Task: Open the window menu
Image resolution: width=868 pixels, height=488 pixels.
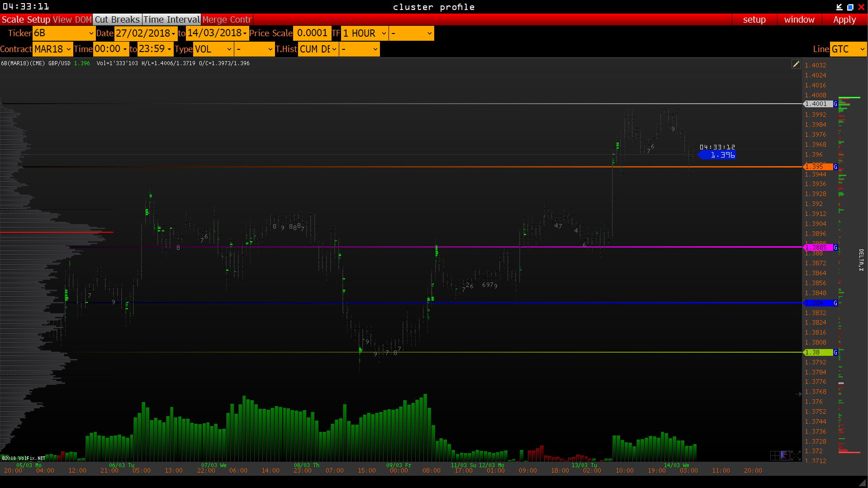Action: point(799,19)
